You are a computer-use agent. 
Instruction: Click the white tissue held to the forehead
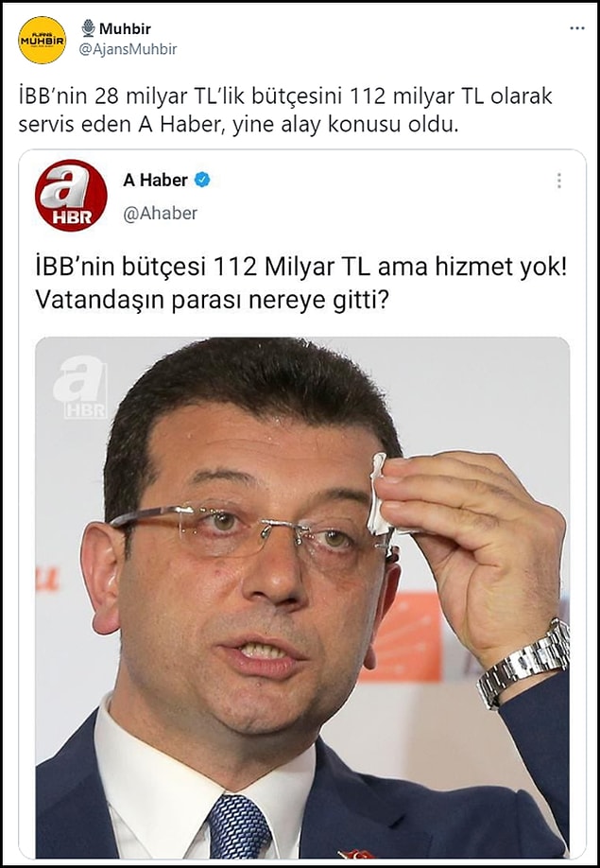[x=381, y=494]
